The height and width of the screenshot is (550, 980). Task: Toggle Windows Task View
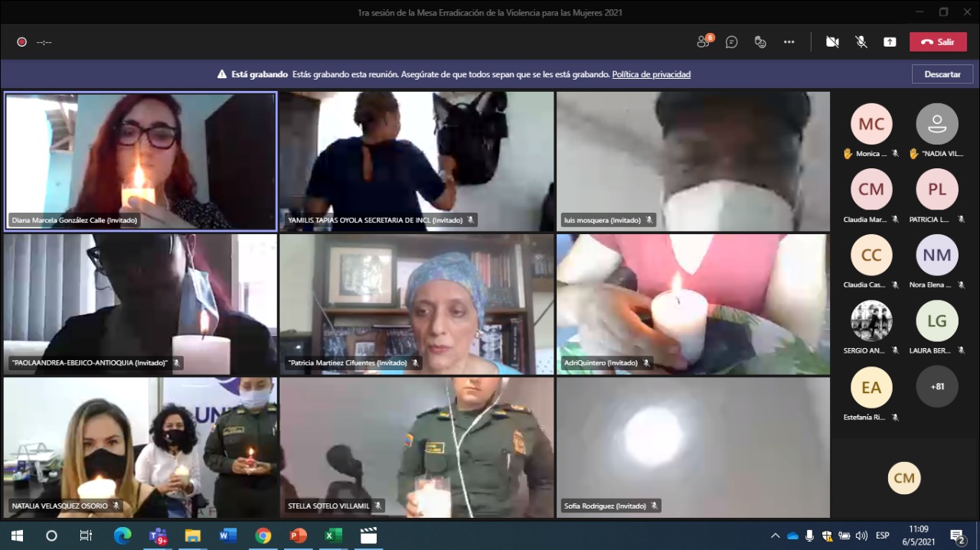[87, 535]
